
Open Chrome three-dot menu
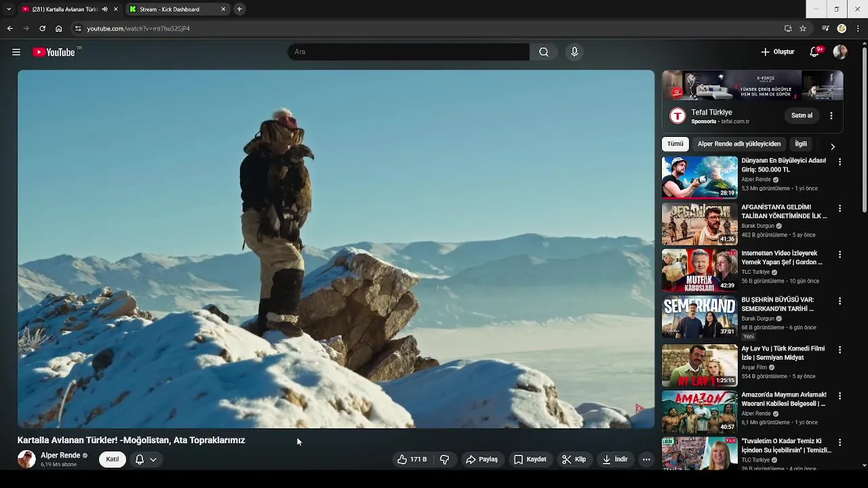pyautogui.click(x=859, y=28)
